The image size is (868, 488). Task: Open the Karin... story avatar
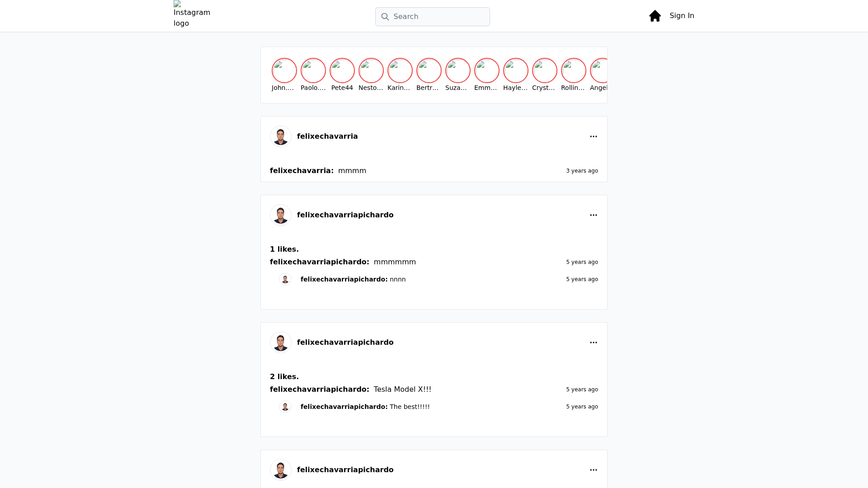(400, 70)
